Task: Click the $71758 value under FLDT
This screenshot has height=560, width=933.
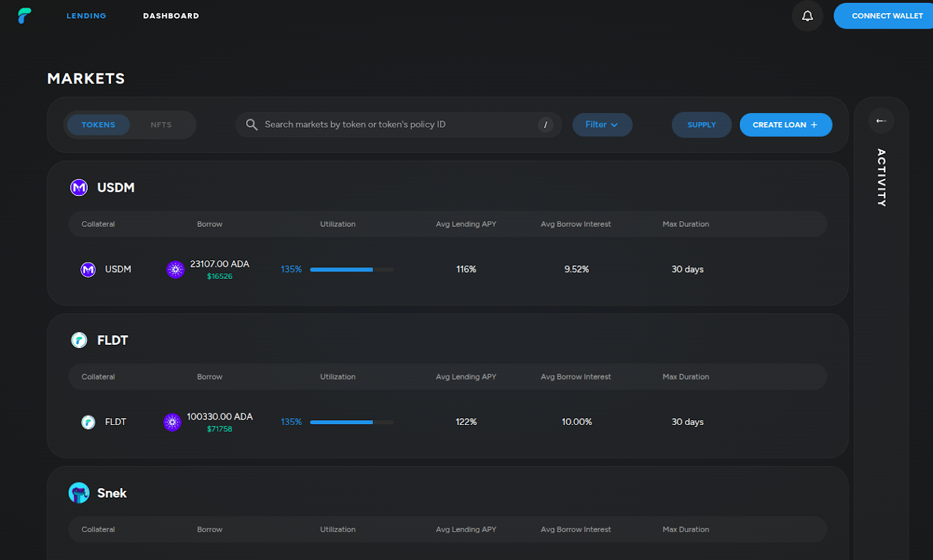Action: (219, 429)
